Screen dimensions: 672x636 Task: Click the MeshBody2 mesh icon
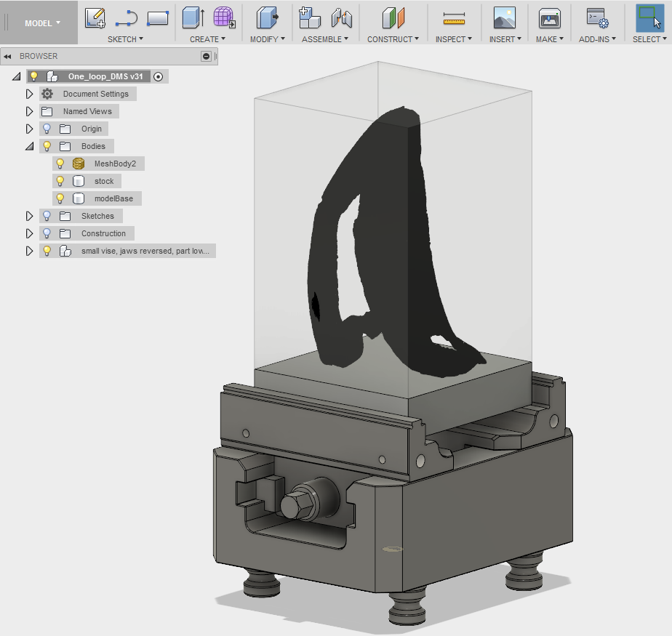tap(79, 164)
